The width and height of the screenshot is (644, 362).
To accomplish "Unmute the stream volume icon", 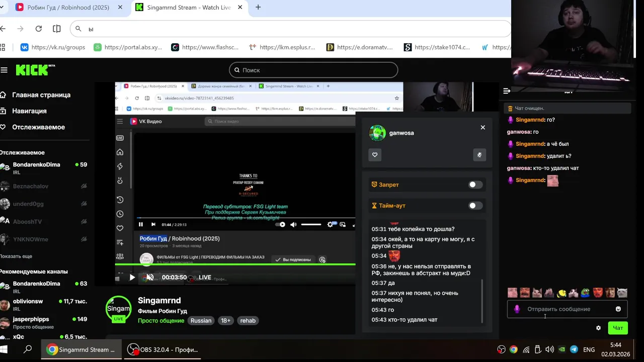I will pyautogui.click(x=149, y=277).
